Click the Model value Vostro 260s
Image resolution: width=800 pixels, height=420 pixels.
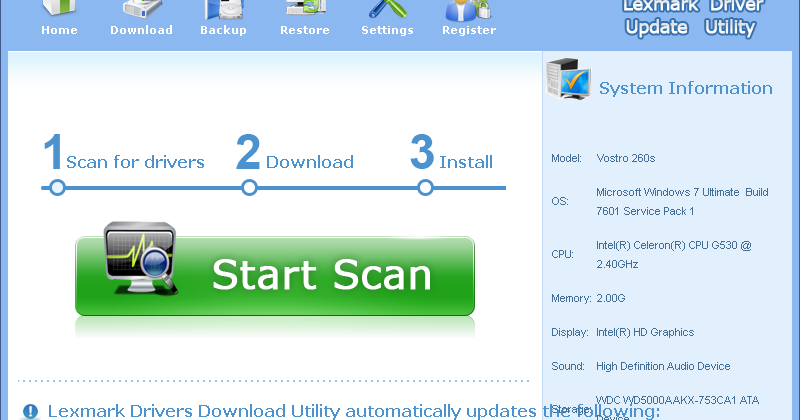pyautogui.click(x=626, y=158)
